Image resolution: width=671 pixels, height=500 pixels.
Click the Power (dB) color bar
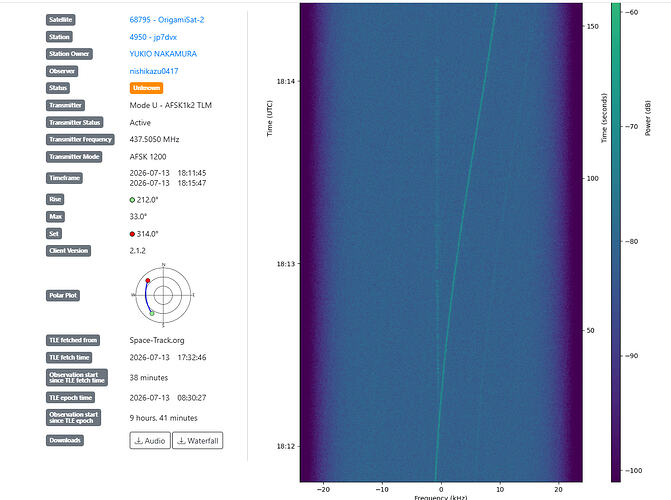coord(616,242)
